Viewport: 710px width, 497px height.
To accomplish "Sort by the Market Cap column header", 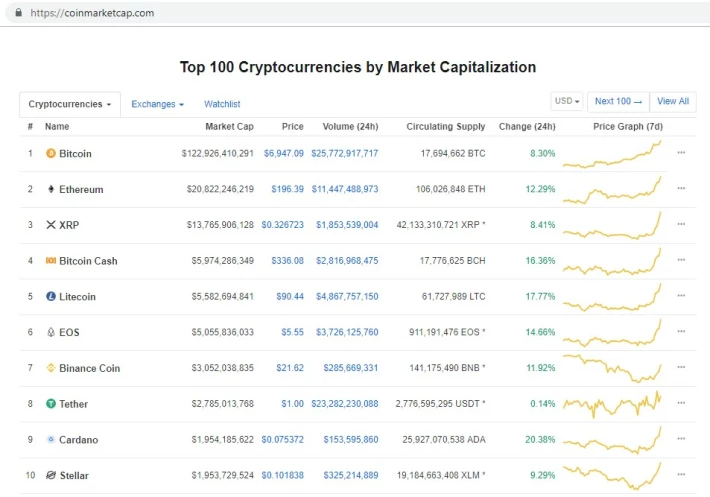I will (x=229, y=126).
